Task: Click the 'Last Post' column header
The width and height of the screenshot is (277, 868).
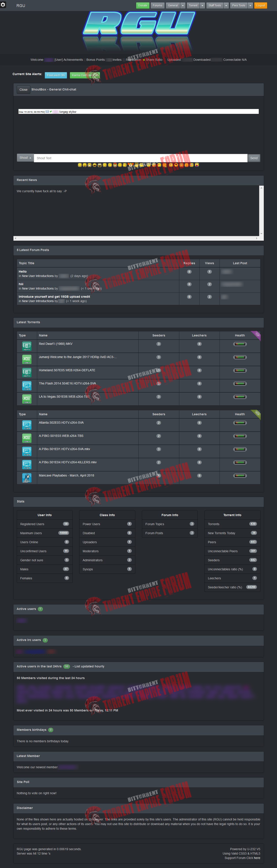Action: click(x=240, y=263)
